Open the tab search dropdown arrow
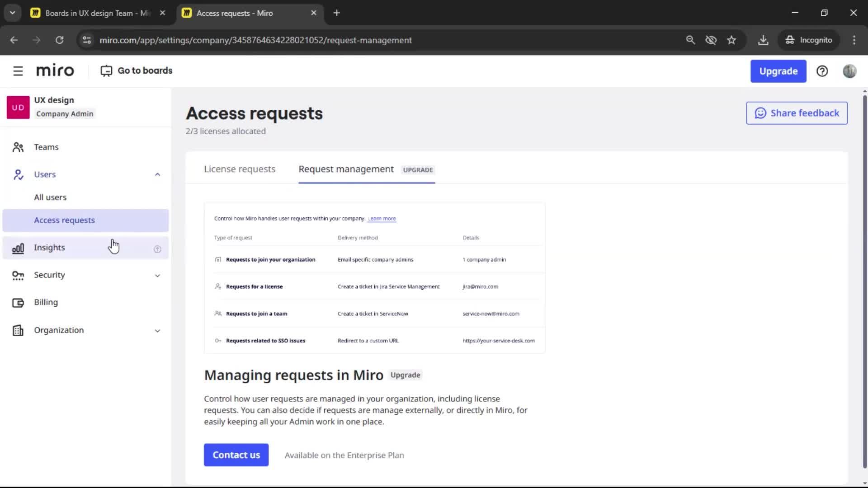Viewport: 868px width, 488px height. click(13, 13)
